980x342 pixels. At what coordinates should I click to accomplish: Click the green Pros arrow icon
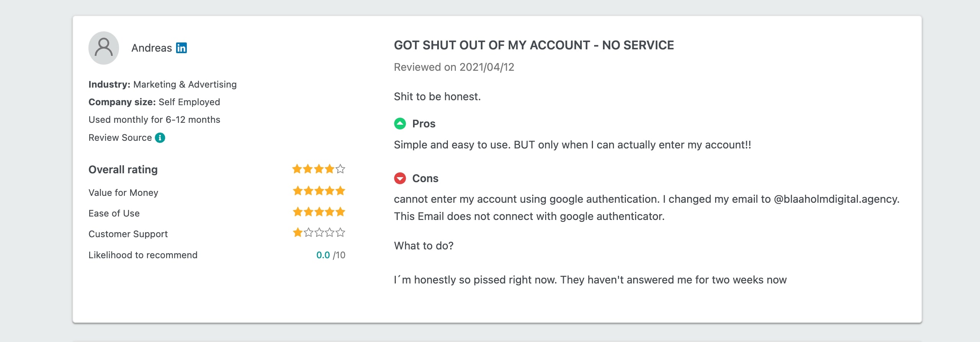[x=400, y=123]
